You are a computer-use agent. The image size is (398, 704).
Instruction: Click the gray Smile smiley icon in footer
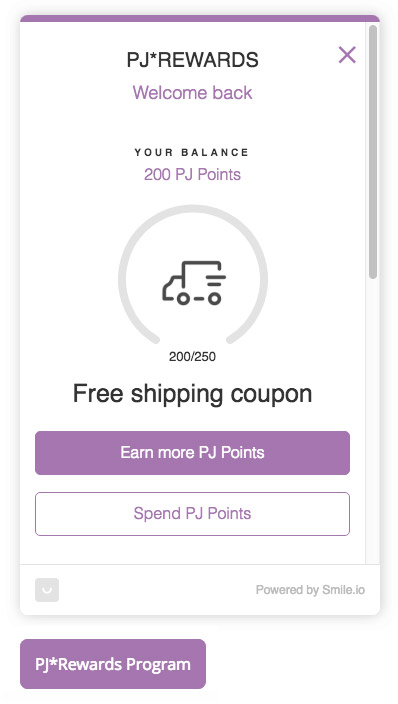click(x=47, y=590)
